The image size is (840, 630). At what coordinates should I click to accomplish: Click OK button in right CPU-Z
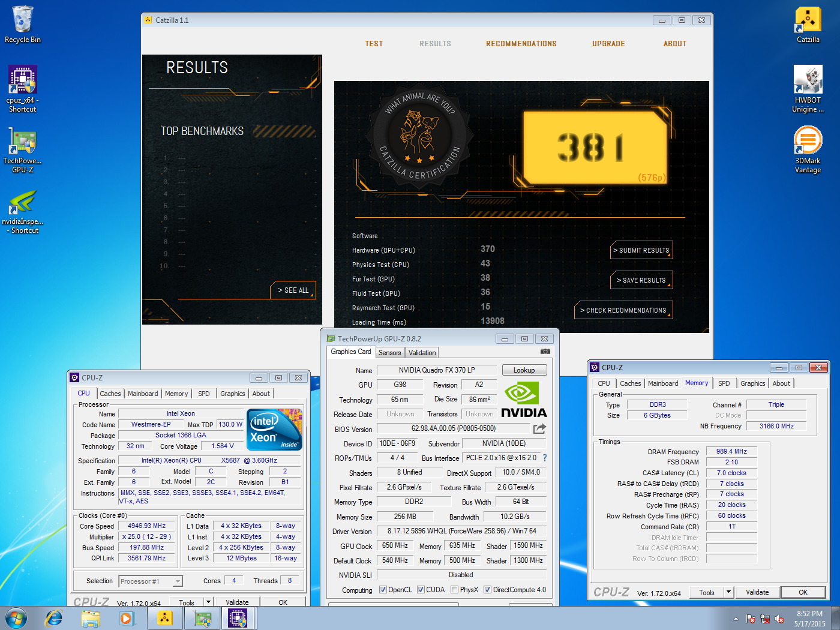click(803, 592)
